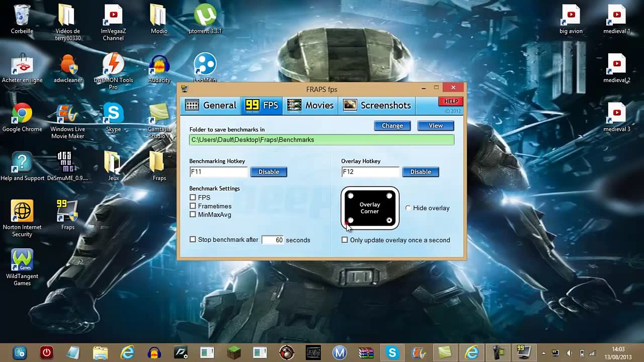Set overlay corner to top-left
Screen dimensions: 644x362
tap(351, 196)
